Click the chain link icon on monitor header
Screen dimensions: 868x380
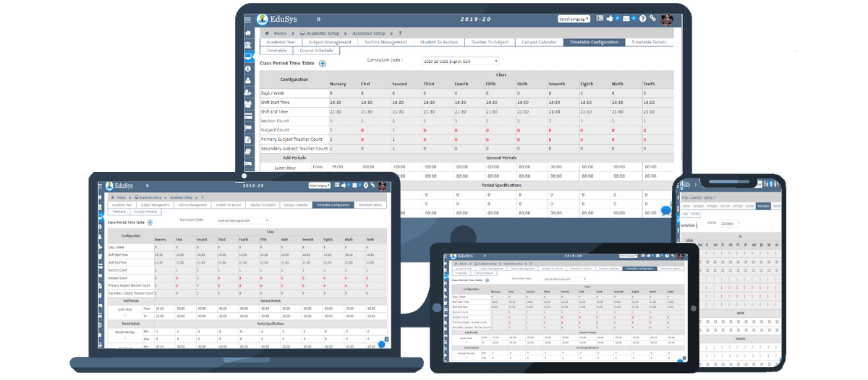(x=653, y=18)
